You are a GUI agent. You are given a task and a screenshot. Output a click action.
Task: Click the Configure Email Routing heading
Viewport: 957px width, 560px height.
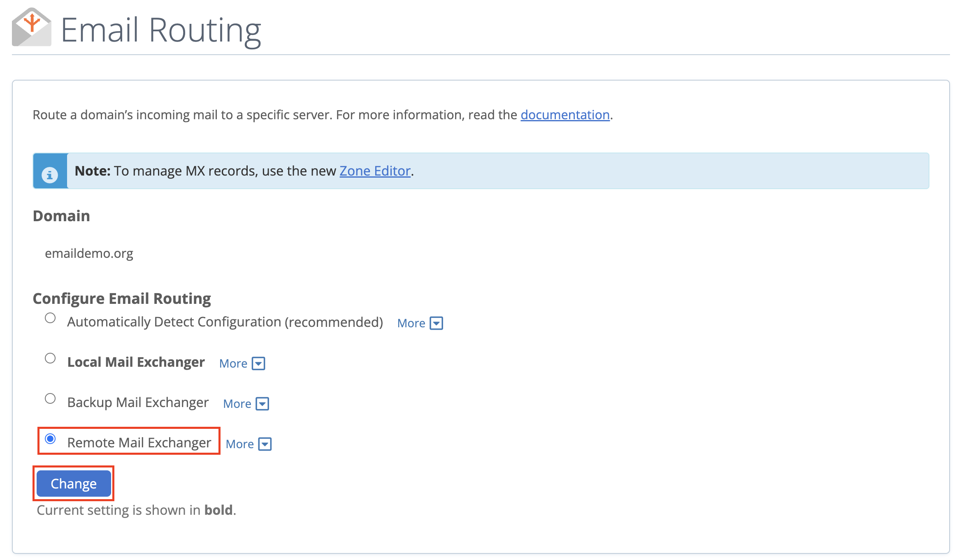[x=122, y=299]
